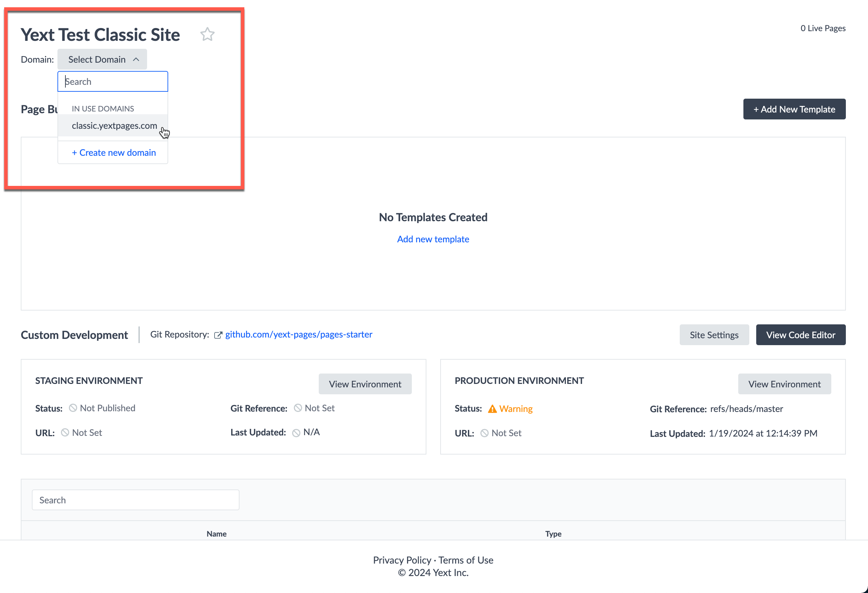Click external link icon beside Git Repository

pyautogui.click(x=218, y=335)
